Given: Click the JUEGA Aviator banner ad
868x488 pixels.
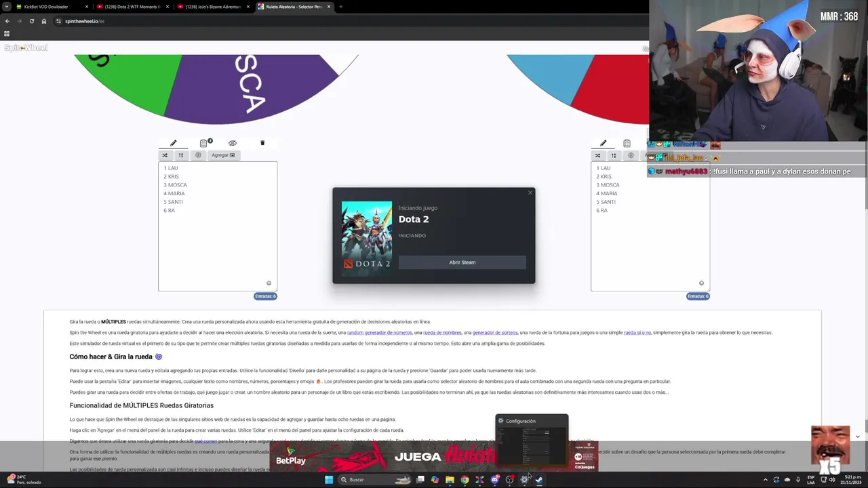Looking at the screenshot, I should (434, 456).
